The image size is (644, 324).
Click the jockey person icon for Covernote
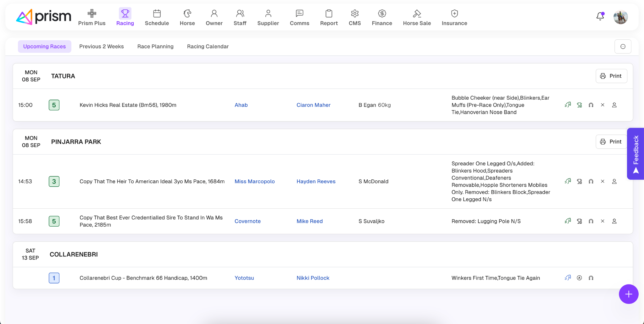coord(614,221)
